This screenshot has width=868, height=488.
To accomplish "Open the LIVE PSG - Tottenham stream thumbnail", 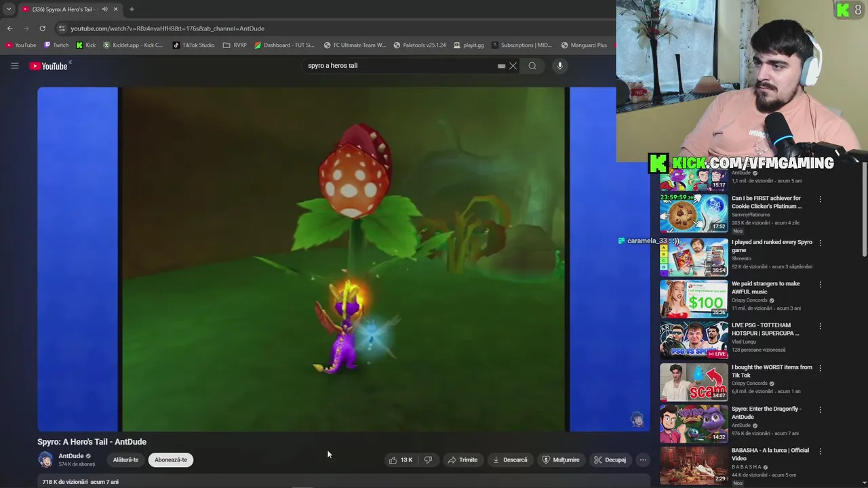I will (694, 340).
